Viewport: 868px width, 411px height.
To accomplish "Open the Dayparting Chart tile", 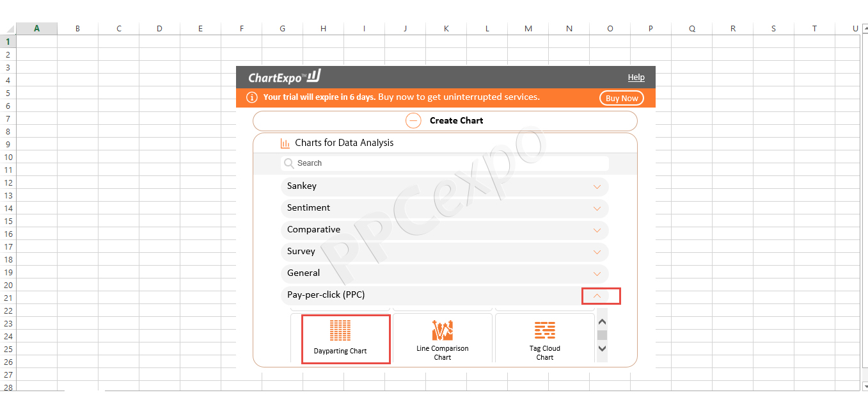I will (x=345, y=339).
